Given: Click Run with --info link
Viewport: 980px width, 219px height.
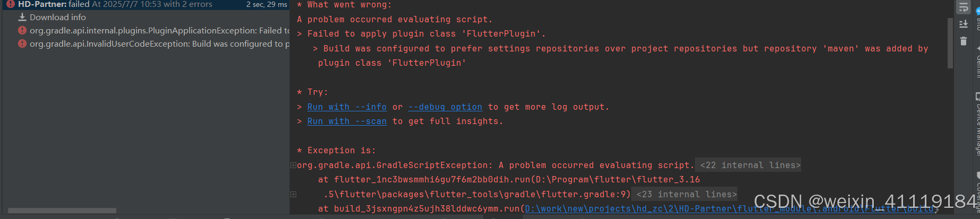Looking at the screenshot, I should [347, 107].
